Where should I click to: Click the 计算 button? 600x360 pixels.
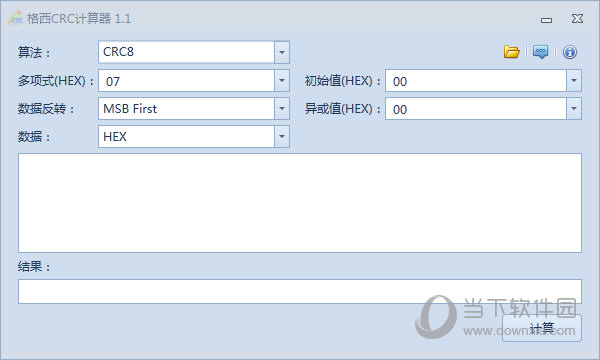542,328
